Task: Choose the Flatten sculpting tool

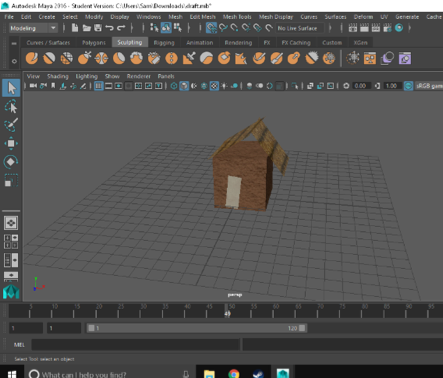Action: [x=119, y=58]
